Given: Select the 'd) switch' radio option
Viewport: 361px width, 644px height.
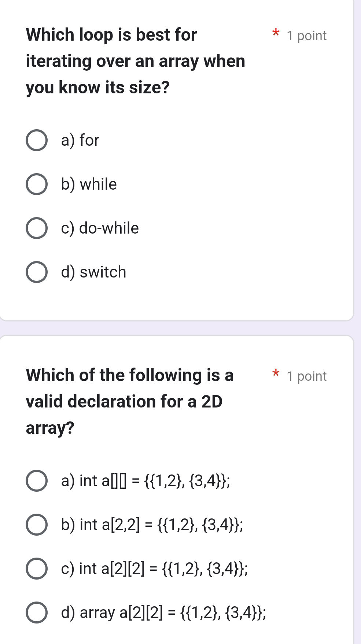Looking at the screenshot, I should click(x=37, y=272).
